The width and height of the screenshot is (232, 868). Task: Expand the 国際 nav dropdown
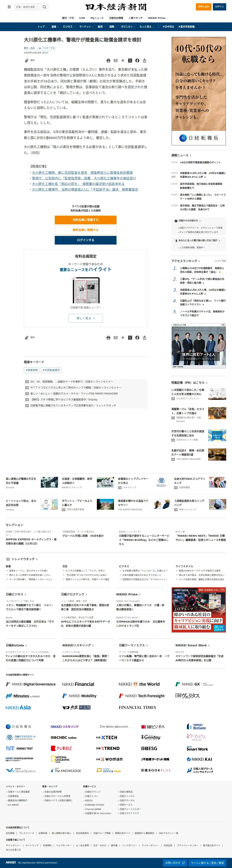[113, 27]
